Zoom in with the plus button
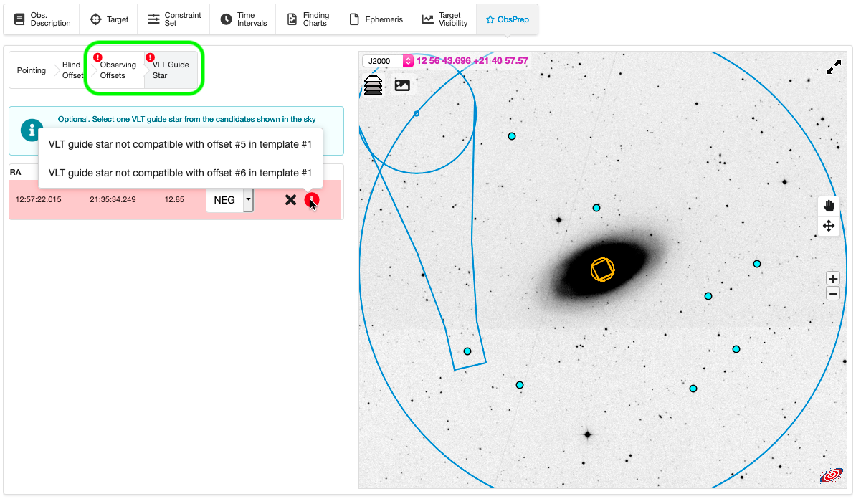This screenshot has height=504, width=861. [x=832, y=279]
